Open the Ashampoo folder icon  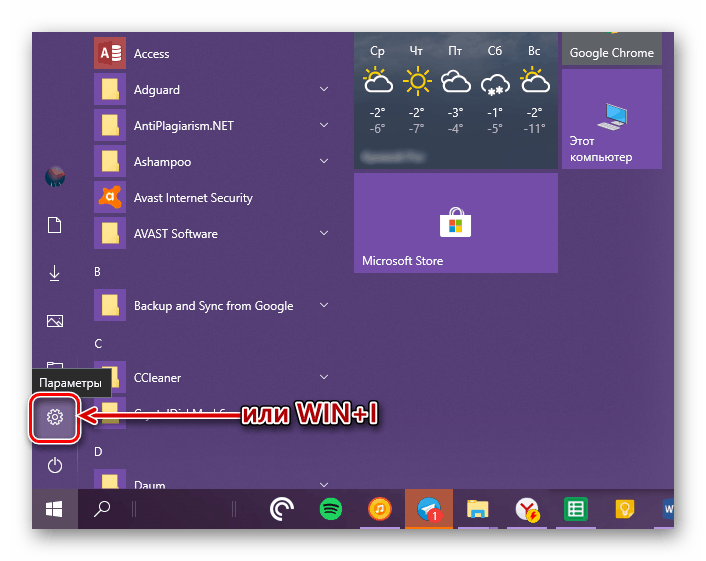tap(110, 161)
